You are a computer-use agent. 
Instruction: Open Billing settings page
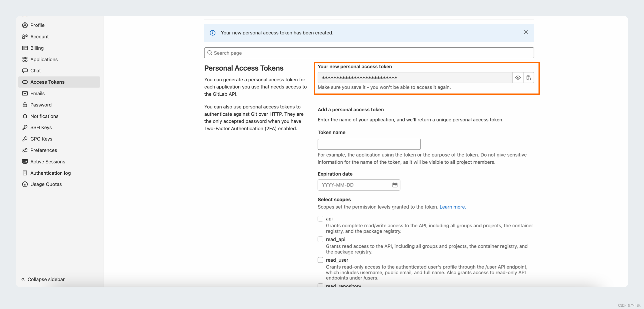pos(37,48)
